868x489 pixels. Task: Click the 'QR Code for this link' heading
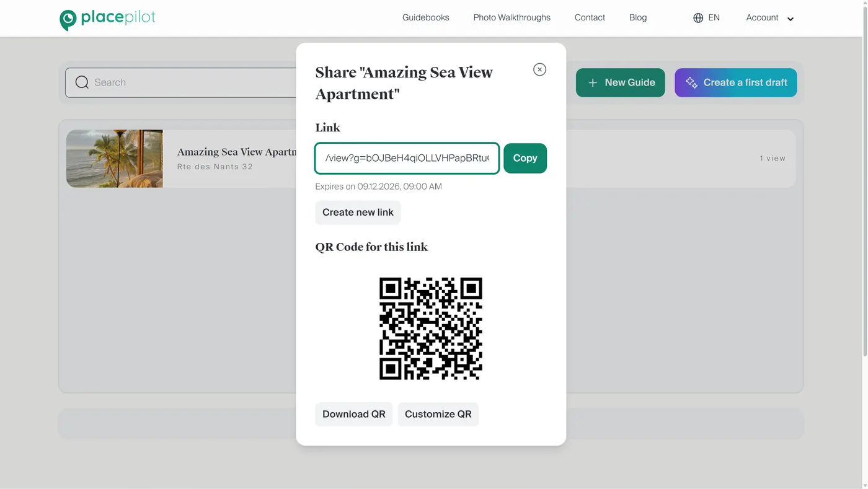click(371, 247)
